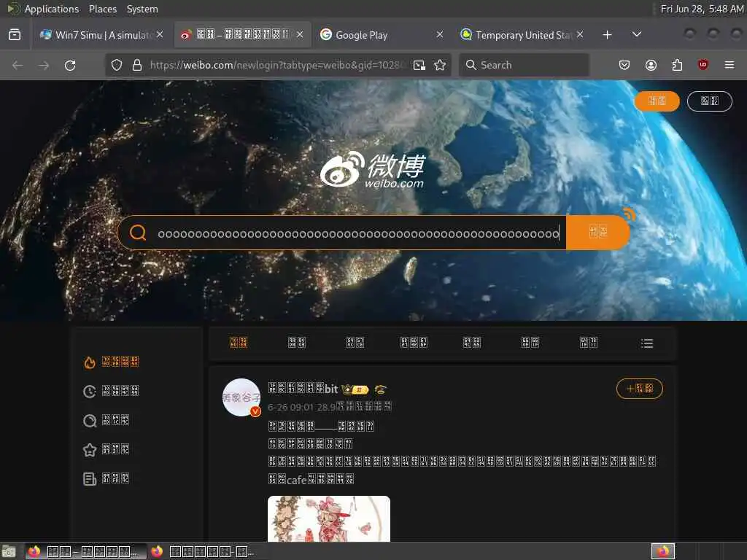
Task: Click the clock showing Fri Jun 28, 5:48 AM
Action: pos(702,9)
